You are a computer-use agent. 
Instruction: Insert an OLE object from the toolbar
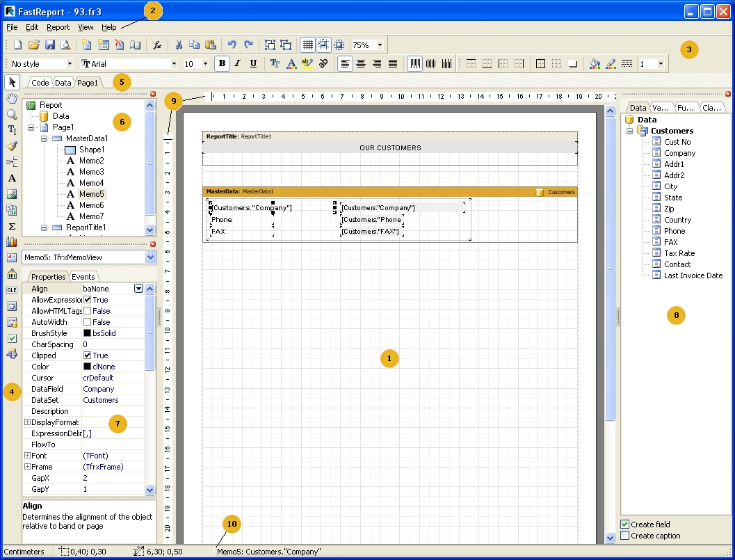[x=12, y=290]
